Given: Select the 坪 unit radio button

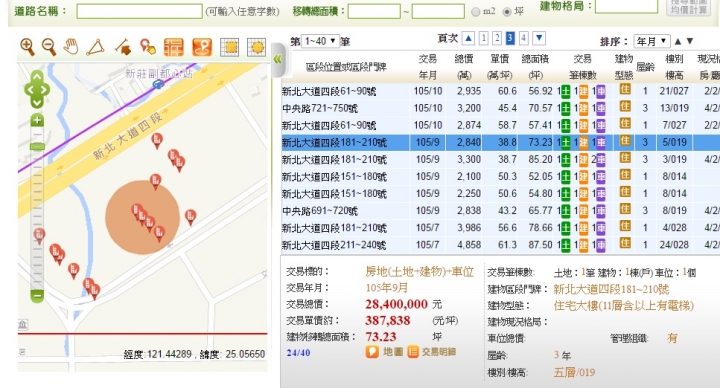Looking at the screenshot, I should (507, 12).
